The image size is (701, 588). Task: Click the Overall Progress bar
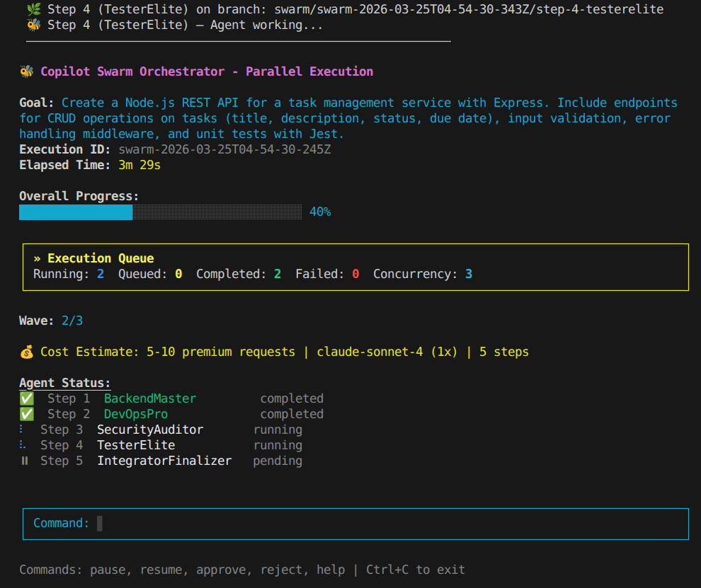pyautogui.click(x=161, y=212)
